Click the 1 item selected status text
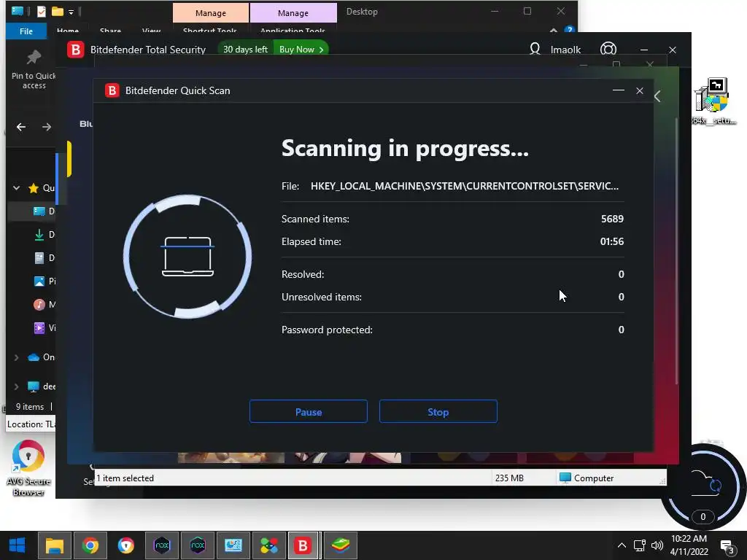The width and height of the screenshot is (747, 560). pyautogui.click(x=125, y=478)
